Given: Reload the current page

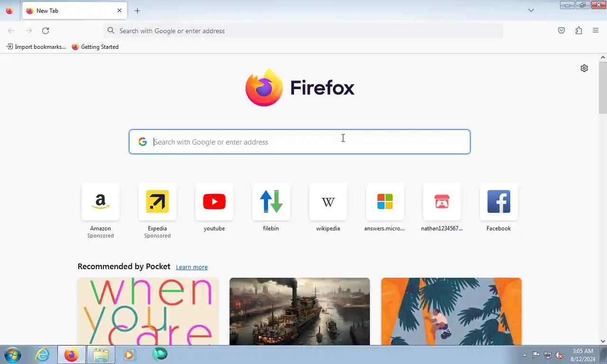Looking at the screenshot, I should click(46, 31).
